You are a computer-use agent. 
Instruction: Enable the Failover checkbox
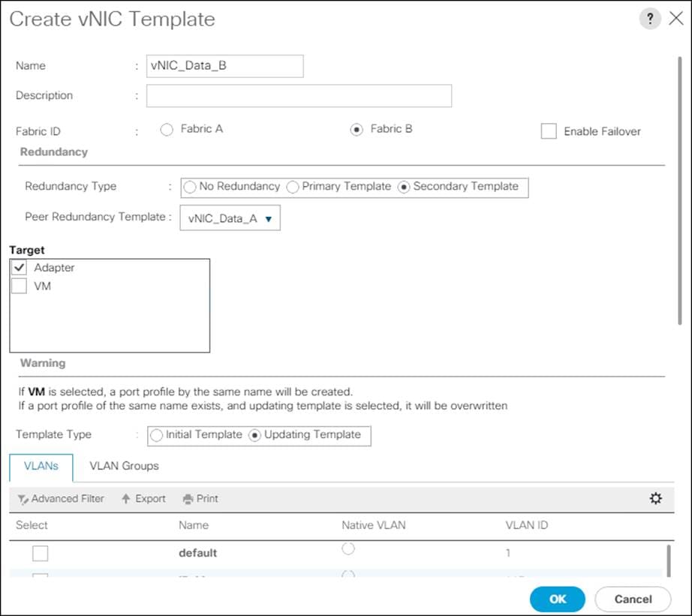point(549,131)
